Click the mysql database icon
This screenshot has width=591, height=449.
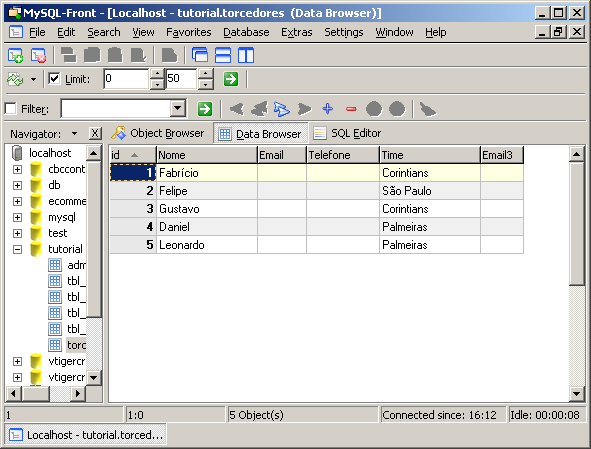tap(36, 217)
